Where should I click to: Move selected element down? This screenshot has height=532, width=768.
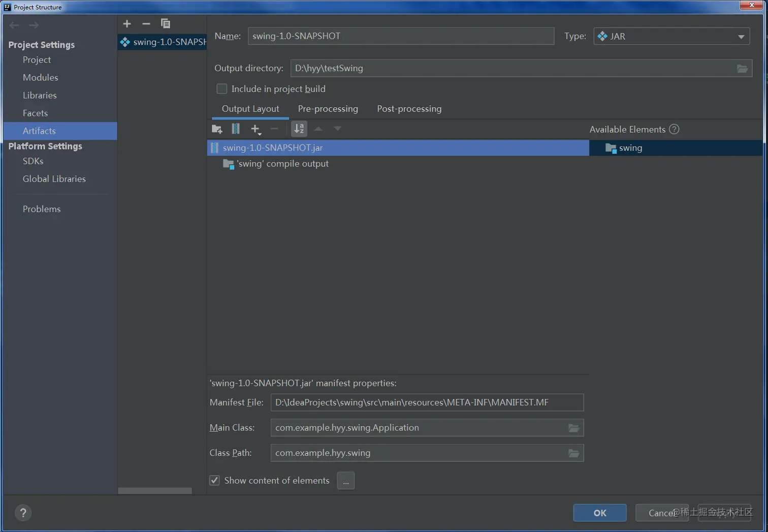coord(337,129)
